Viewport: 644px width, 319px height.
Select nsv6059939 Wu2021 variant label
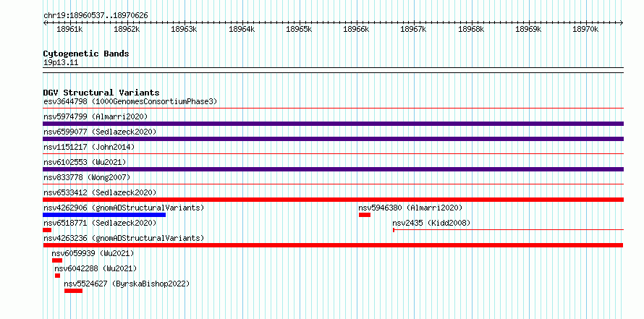click(x=93, y=253)
